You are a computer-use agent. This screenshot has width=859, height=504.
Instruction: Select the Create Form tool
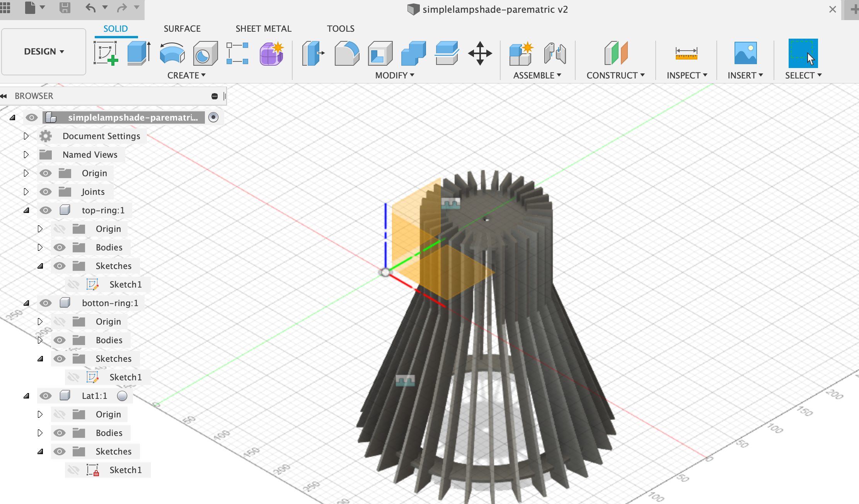tap(271, 53)
